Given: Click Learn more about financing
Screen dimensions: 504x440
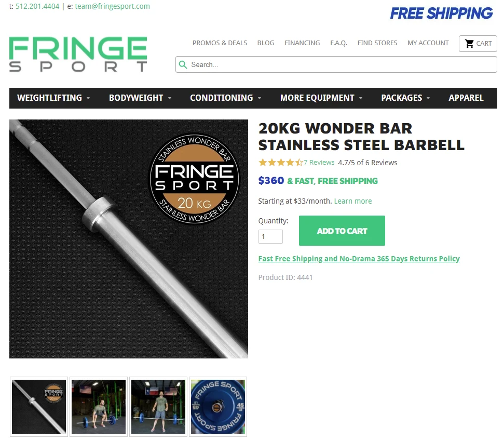Looking at the screenshot, I should pos(353,201).
